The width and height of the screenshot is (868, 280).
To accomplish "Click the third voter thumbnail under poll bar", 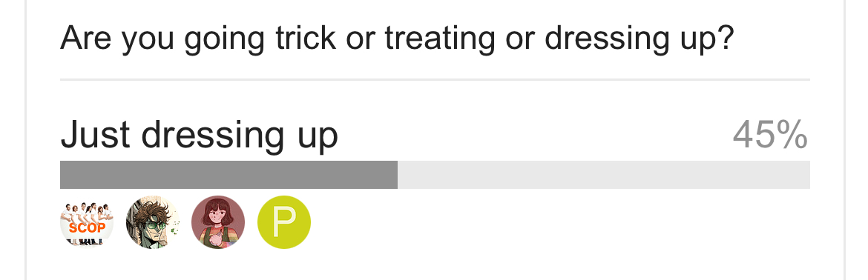I will coord(218,222).
